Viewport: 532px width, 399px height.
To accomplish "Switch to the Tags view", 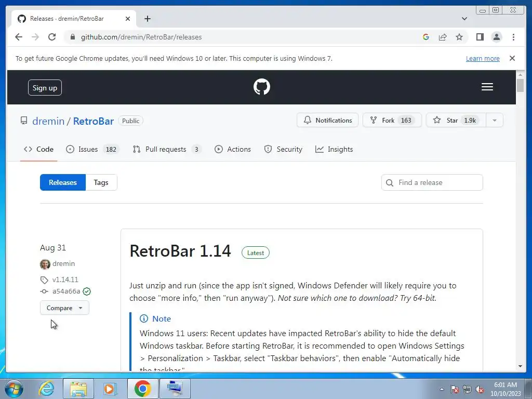I will (x=101, y=182).
